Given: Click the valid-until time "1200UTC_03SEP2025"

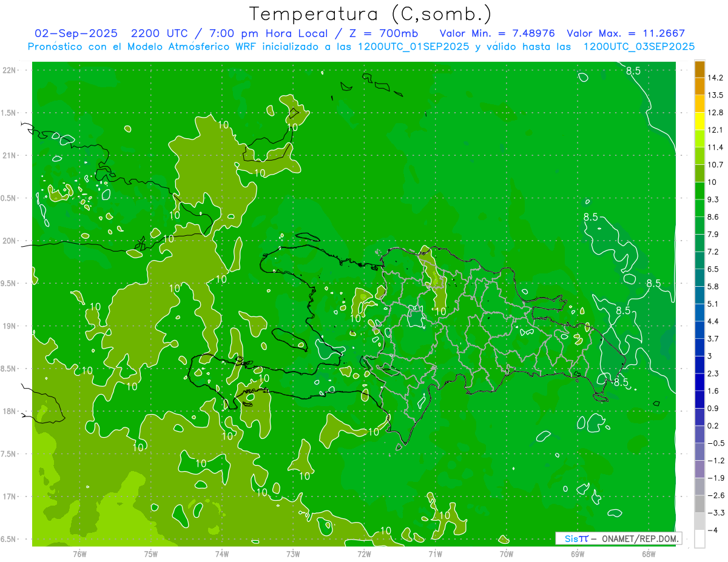Looking at the screenshot, I should point(638,47).
